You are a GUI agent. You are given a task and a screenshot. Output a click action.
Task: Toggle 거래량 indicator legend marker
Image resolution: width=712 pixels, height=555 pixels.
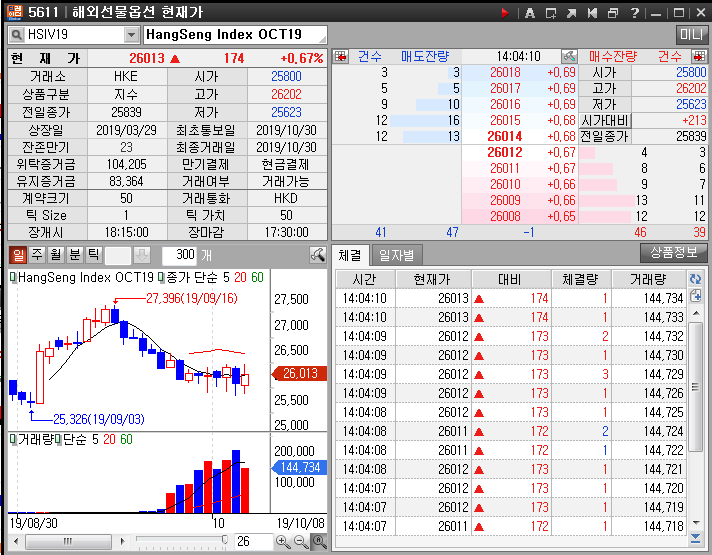click(13, 439)
